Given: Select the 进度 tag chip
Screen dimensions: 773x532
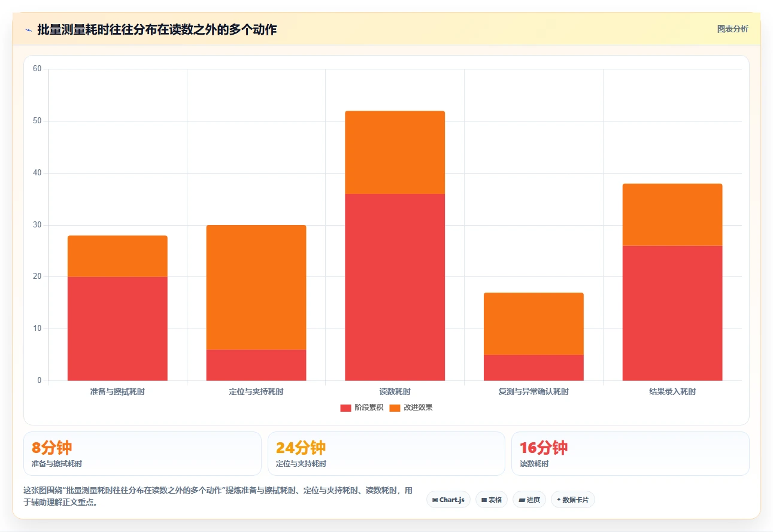Looking at the screenshot, I should pos(529,500).
